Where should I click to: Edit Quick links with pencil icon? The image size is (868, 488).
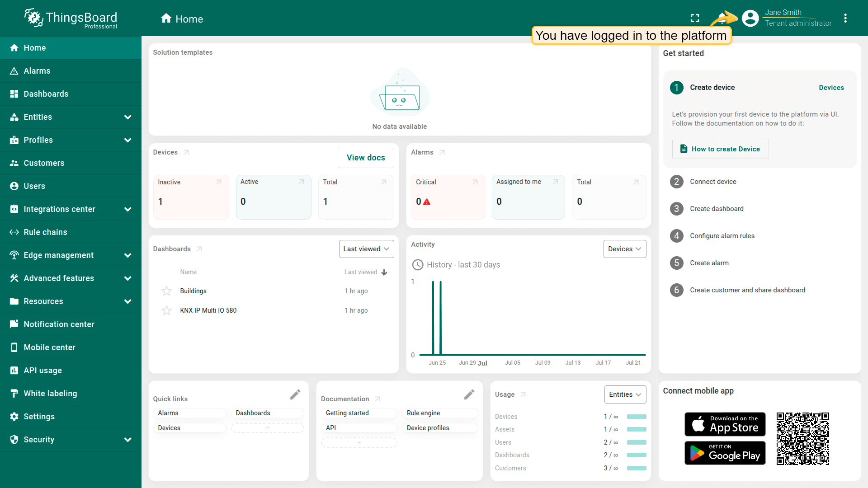coord(295,394)
